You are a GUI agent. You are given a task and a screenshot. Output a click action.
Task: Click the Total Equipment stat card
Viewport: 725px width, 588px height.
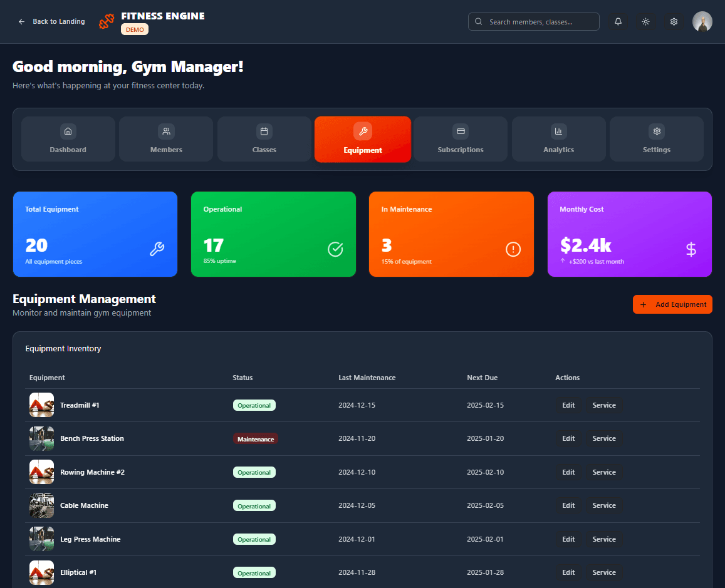(x=95, y=234)
